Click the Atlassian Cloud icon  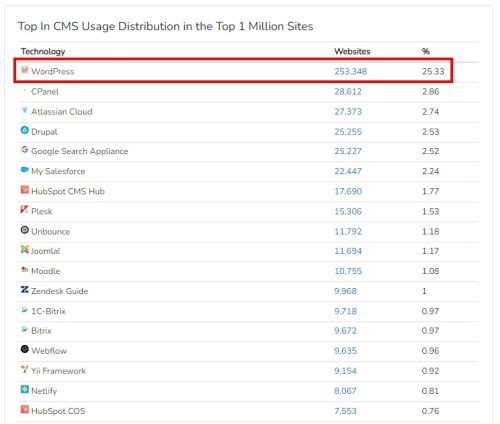(x=25, y=110)
